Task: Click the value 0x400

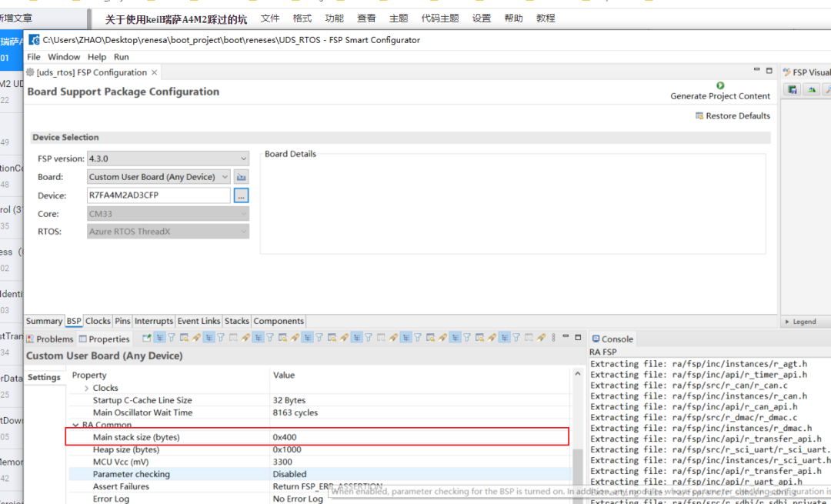Action: pos(285,437)
